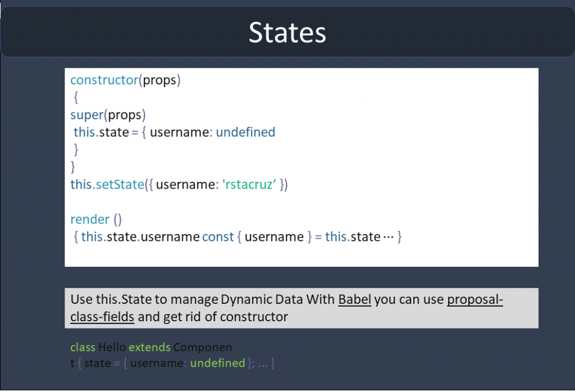Select the this.setState method call text

click(x=107, y=184)
